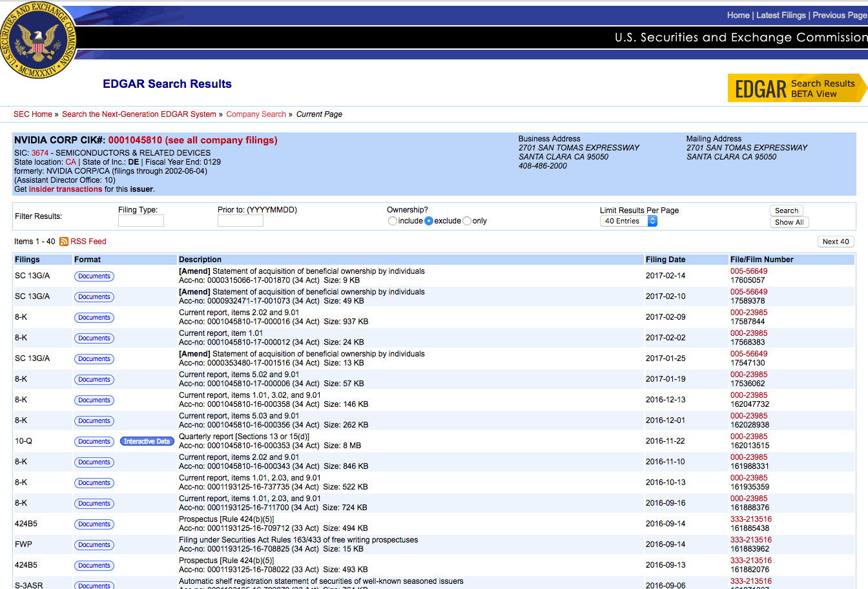Open Documents for 8-K filed 2016-10-13
This screenshot has height=589, width=868.
coord(94,483)
